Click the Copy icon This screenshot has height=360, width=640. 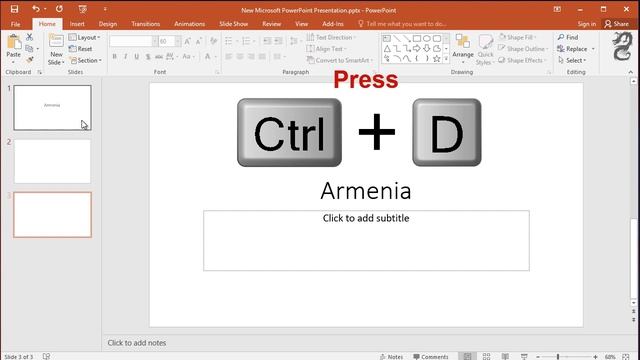coord(29,49)
